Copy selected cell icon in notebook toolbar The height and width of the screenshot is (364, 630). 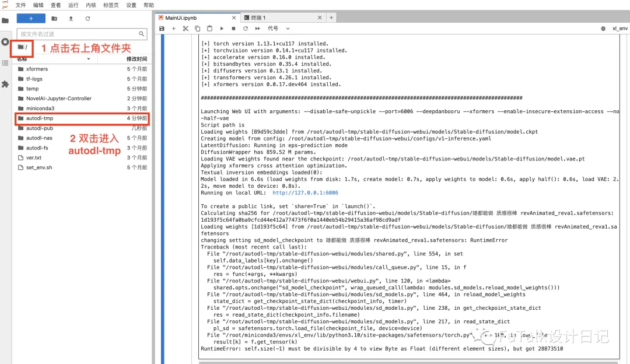197,29
